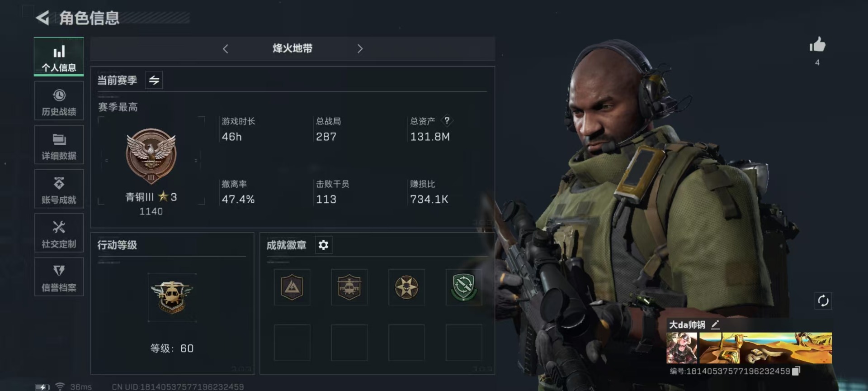Copy the player ID number icon
This screenshot has width=868, height=391.
[x=796, y=371]
